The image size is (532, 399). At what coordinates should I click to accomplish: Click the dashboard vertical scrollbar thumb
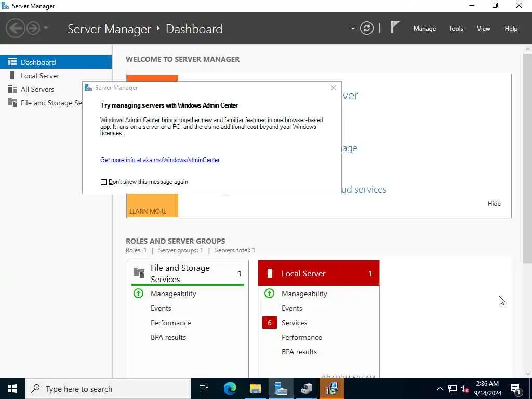pyautogui.click(x=528, y=158)
